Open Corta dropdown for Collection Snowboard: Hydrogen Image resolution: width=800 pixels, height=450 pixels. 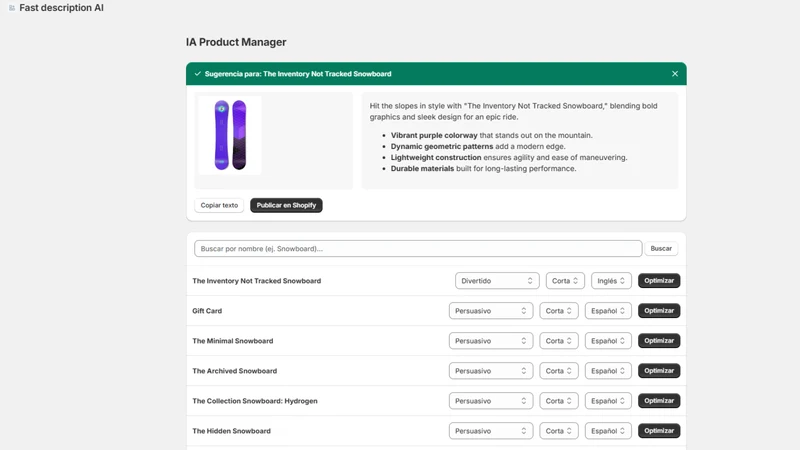click(559, 401)
